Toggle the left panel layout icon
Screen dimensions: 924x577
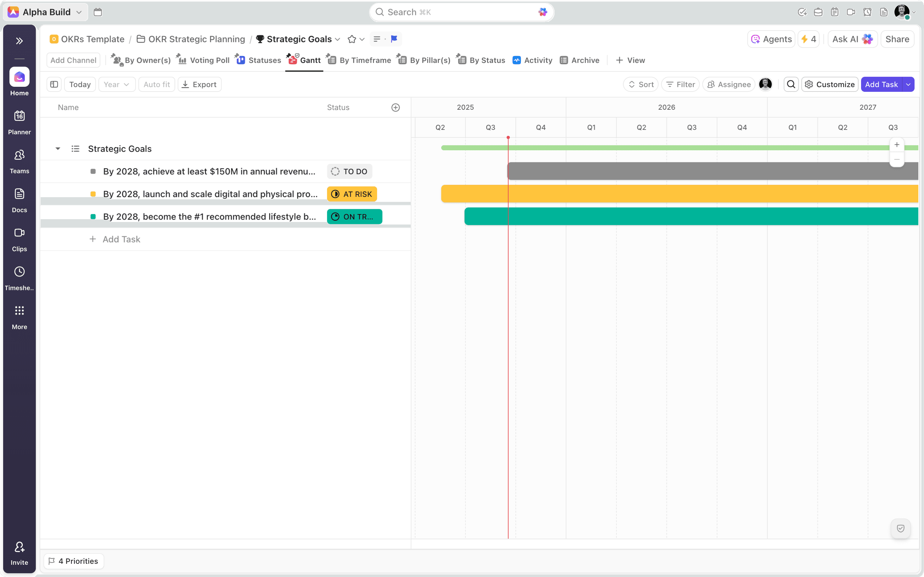pyautogui.click(x=54, y=84)
